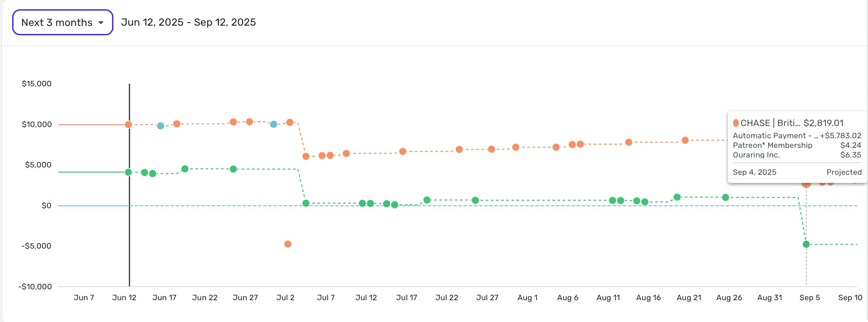Click the Jun 12 - Sep 12 date range

click(x=189, y=22)
